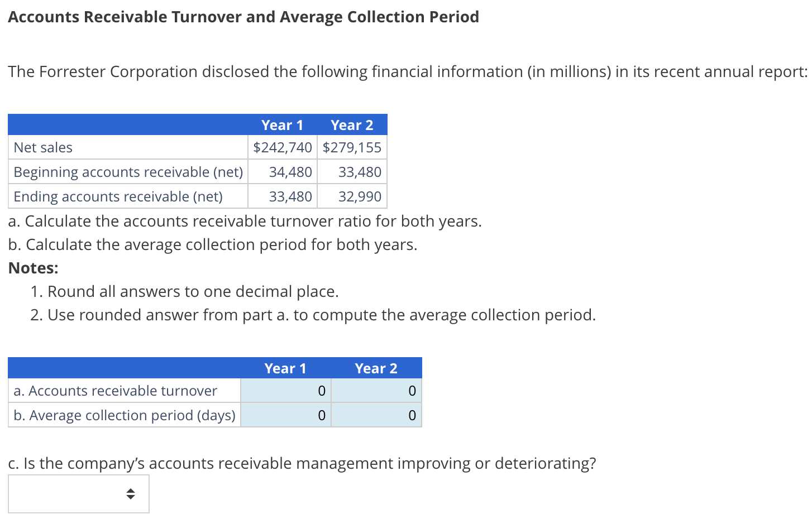Select the Net sales row label

click(43, 147)
